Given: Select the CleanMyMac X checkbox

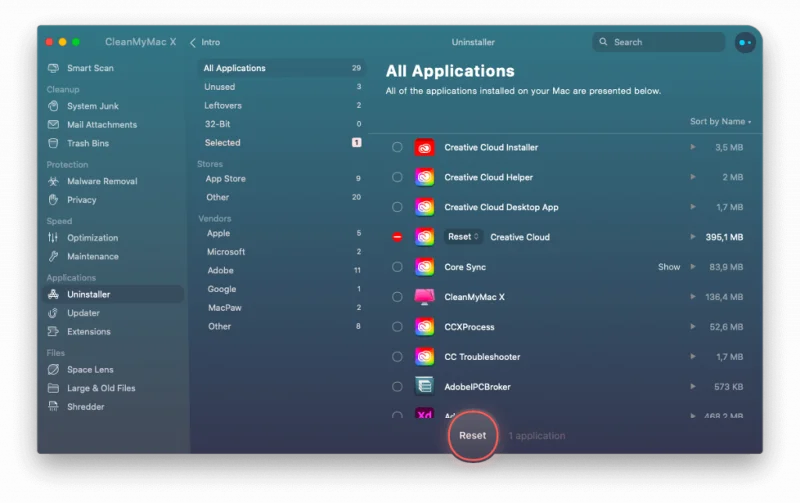Looking at the screenshot, I should pos(397,297).
